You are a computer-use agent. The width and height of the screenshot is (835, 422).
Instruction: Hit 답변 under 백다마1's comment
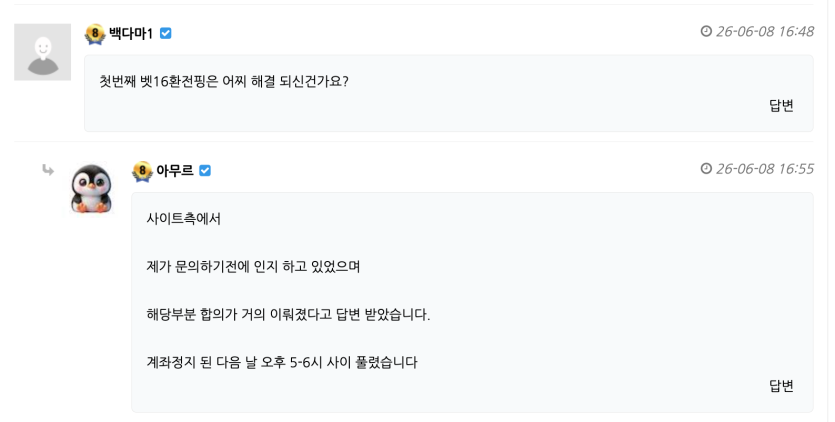point(781,106)
